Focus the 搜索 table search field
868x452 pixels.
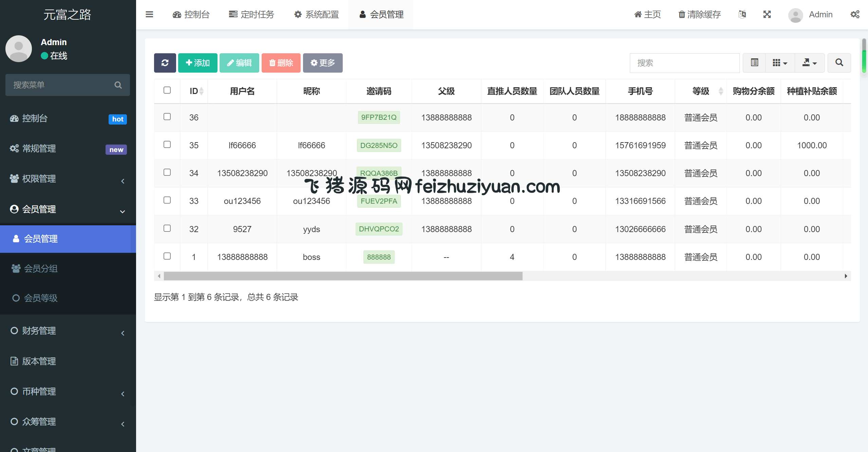click(684, 63)
